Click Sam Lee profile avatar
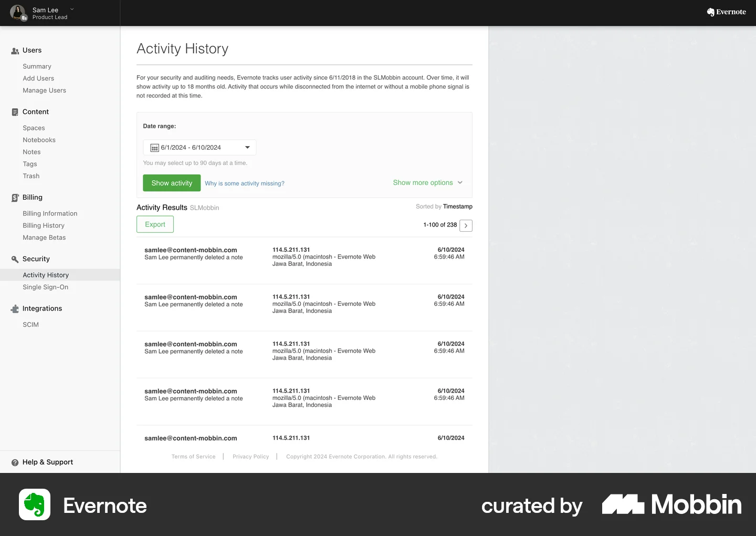 (18, 13)
